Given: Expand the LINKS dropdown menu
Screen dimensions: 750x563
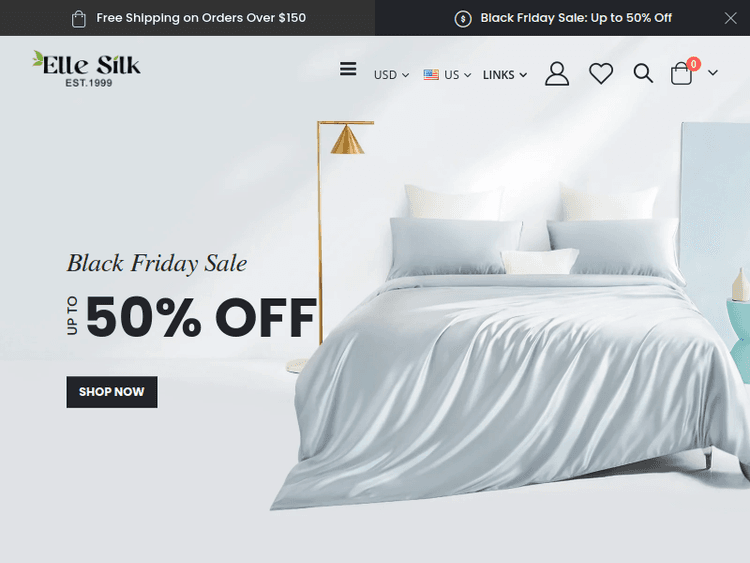Looking at the screenshot, I should pos(505,75).
